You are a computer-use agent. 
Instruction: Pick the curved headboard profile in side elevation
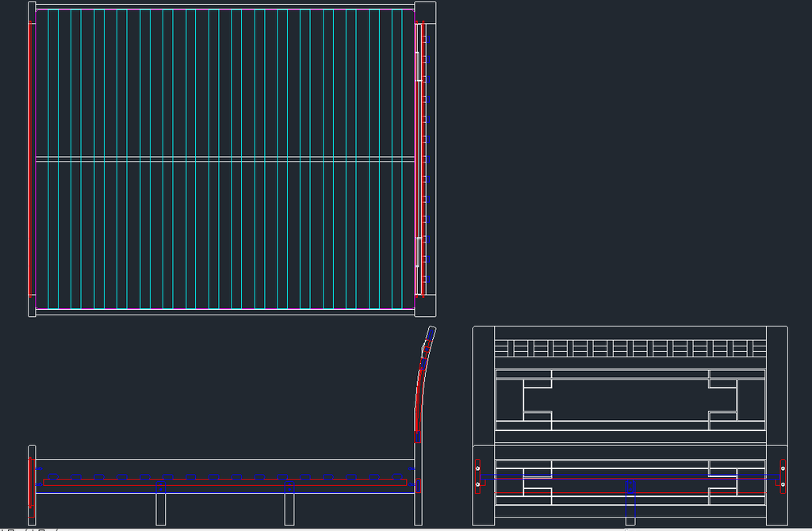pyautogui.click(x=425, y=384)
